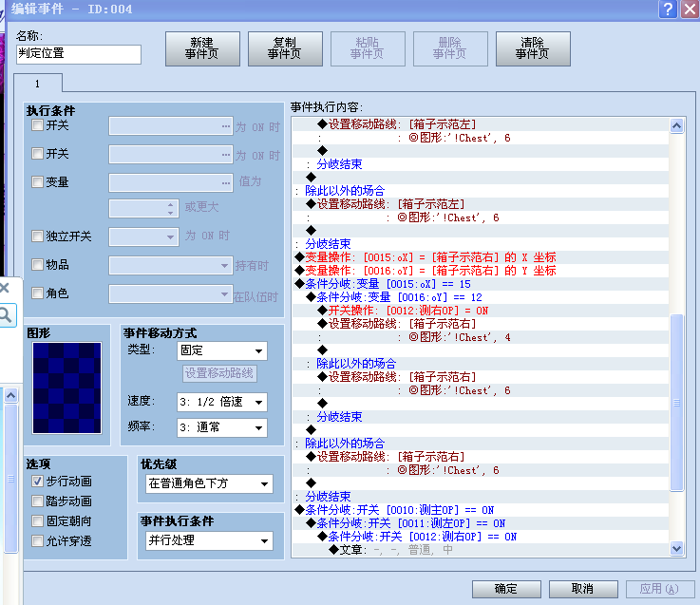The width and height of the screenshot is (700, 605).
Task: Enable the first 开关 condition checkbox
Action: click(37, 125)
